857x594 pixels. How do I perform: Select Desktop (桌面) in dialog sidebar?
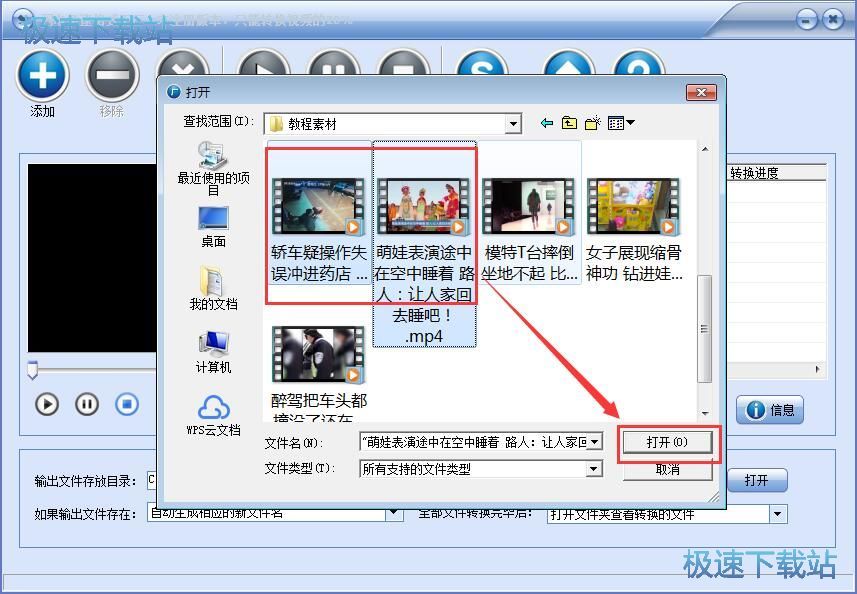(214, 227)
